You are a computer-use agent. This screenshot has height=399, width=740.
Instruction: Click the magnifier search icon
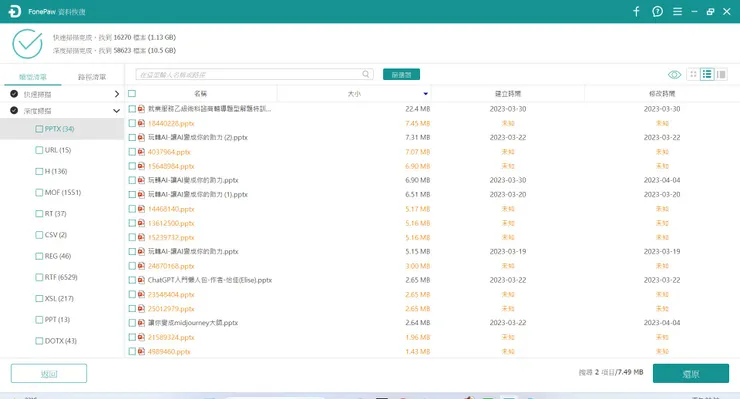tap(366, 74)
